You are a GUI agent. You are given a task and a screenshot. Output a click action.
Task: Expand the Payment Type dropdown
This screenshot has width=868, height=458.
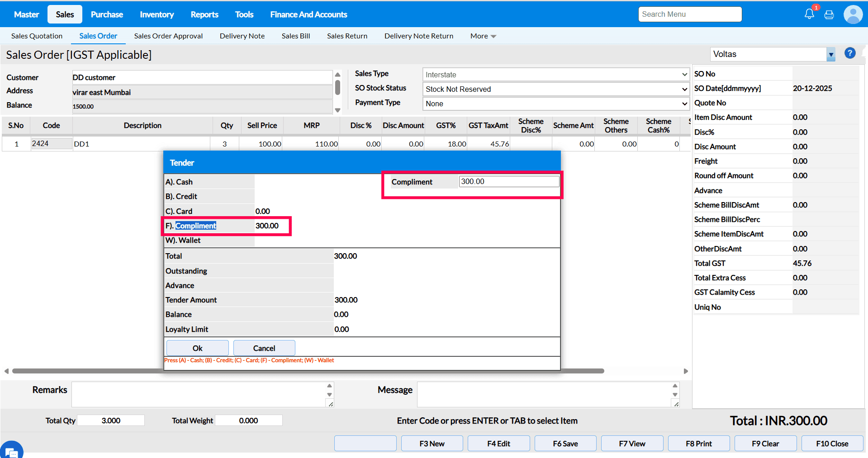click(x=555, y=104)
